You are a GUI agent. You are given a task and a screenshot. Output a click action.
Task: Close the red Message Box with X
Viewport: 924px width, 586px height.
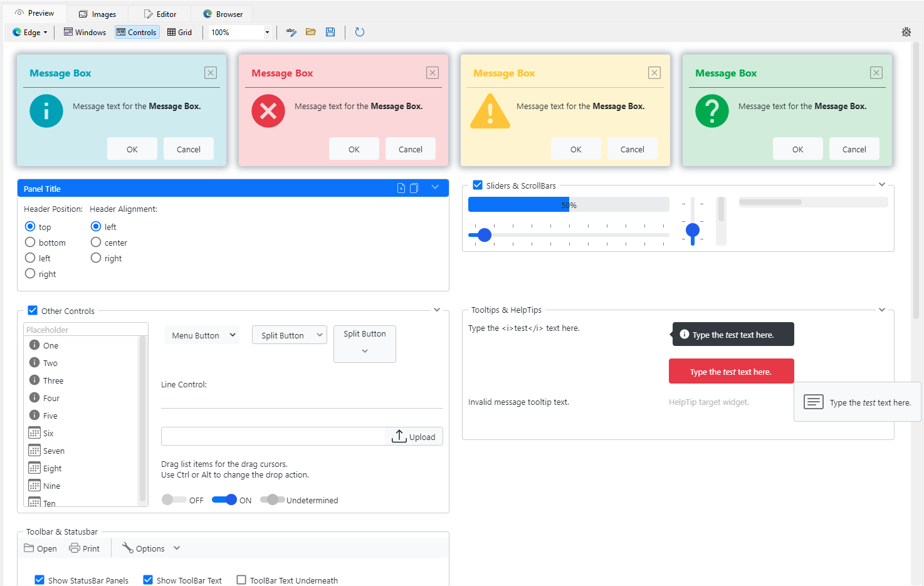433,73
